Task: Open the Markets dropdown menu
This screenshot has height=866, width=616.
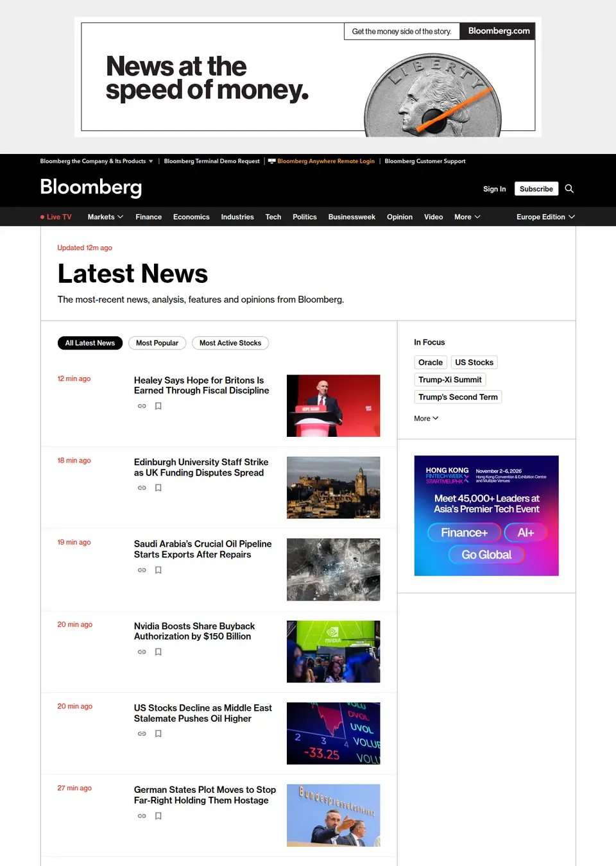Action: pyautogui.click(x=105, y=217)
